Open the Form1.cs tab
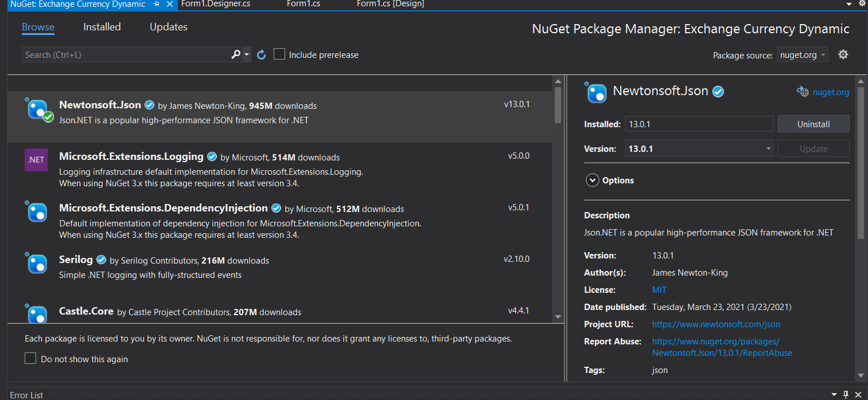The height and width of the screenshot is (400, 868). coord(303,4)
